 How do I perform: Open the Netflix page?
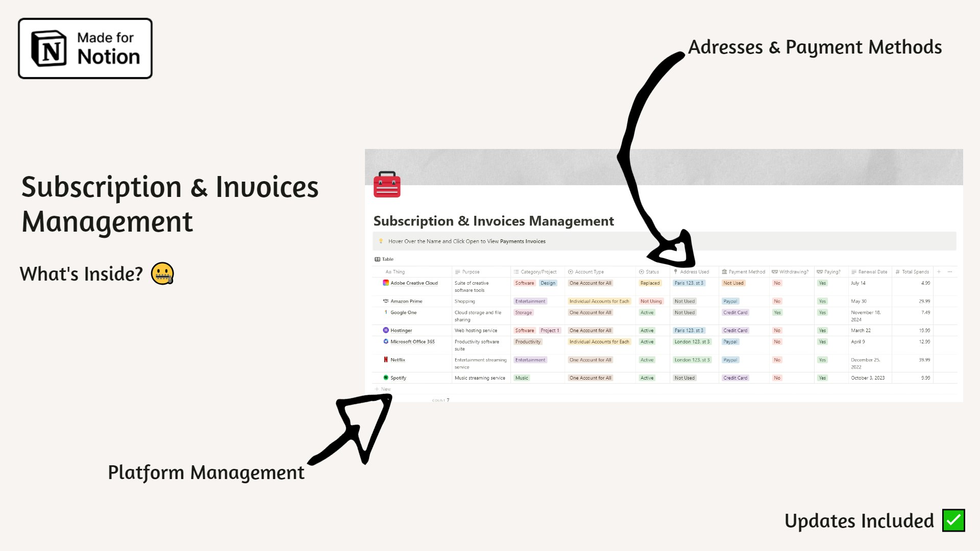[398, 360]
